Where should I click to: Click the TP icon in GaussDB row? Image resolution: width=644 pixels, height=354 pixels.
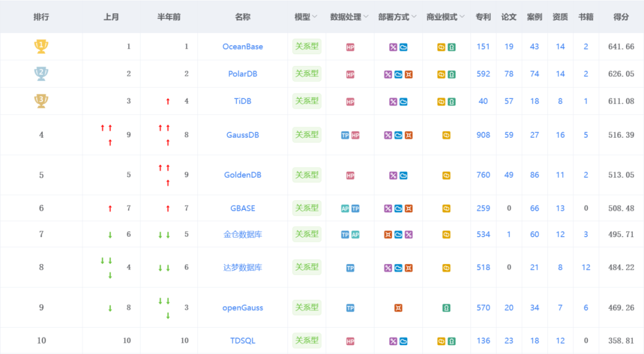coord(345,135)
